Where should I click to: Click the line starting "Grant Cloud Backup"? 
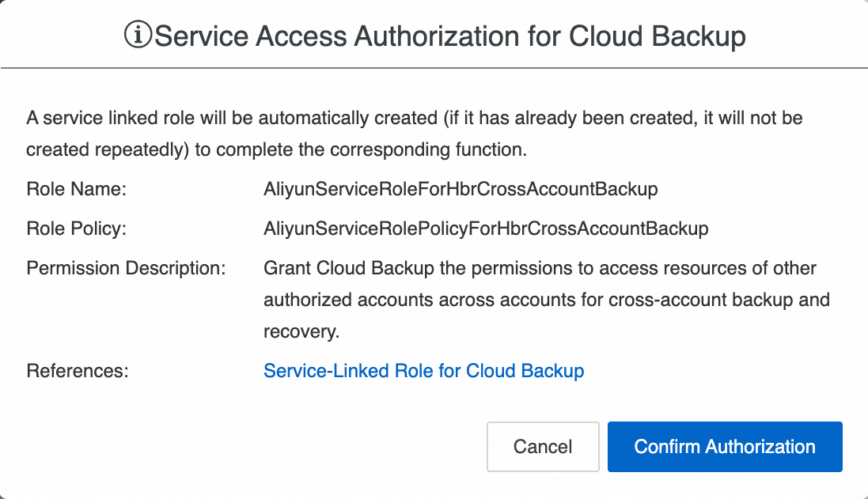(x=539, y=269)
